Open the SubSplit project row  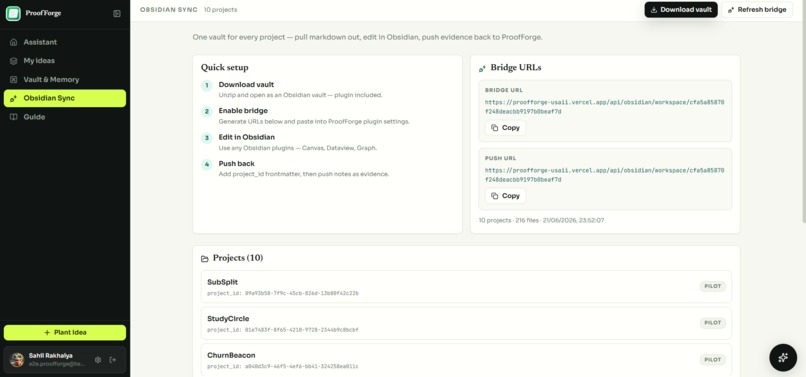coord(466,286)
